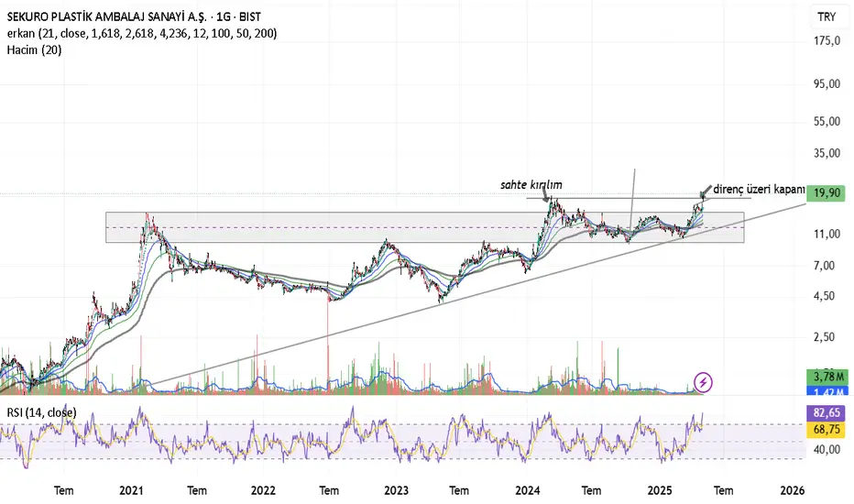Screen dimensions: 854x504
Task: Click the 2022 label on time axis
Action: 263,490
